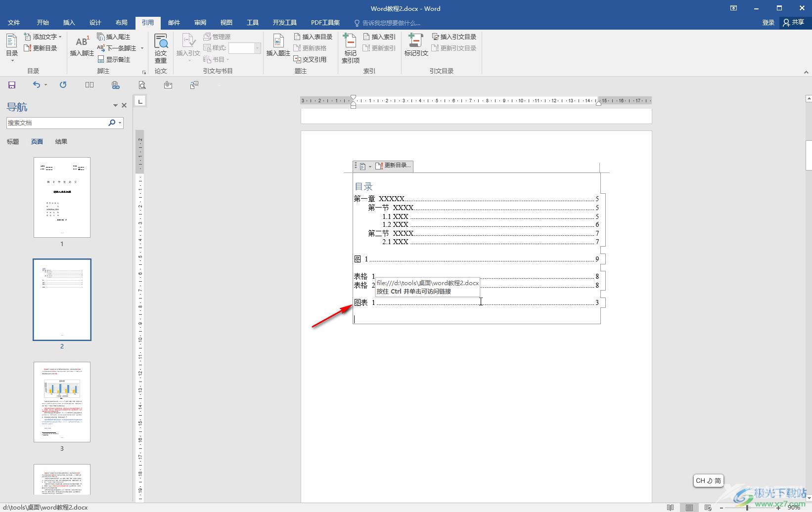Open navigation pane options dropdown arrow
The image size is (812, 512).
(115, 105)
